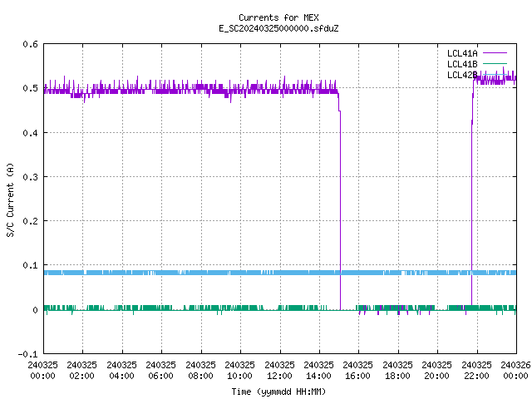Click the 240325 14:00 time tick label
Image resolution: width=532 pixels, height=399 pixels.
(x=318, y=371)
